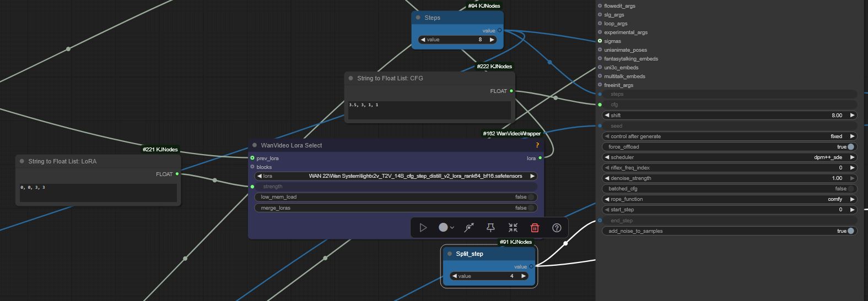This screenshot has width=868, height=301.
Task: Click the end_step input port
Action: tap(600, 221)
